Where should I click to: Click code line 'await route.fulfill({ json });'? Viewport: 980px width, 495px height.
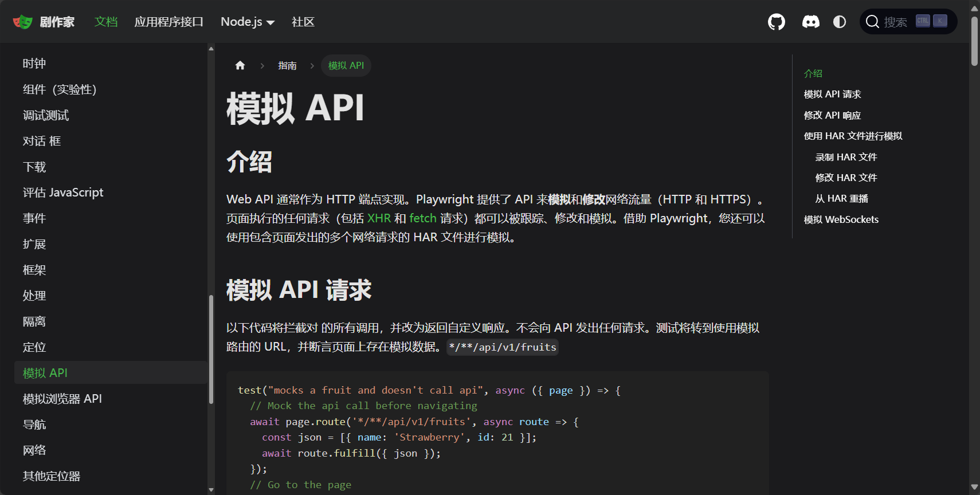coord(351,453)
